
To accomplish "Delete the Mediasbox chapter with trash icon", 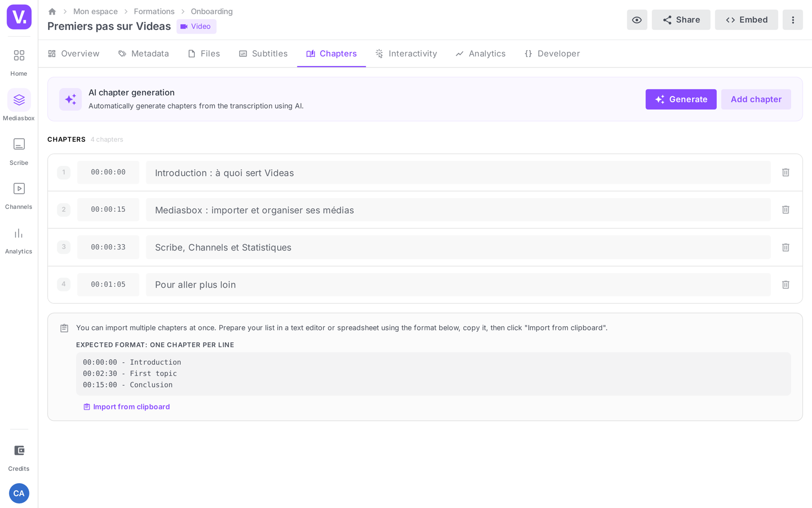I will 786,210.
